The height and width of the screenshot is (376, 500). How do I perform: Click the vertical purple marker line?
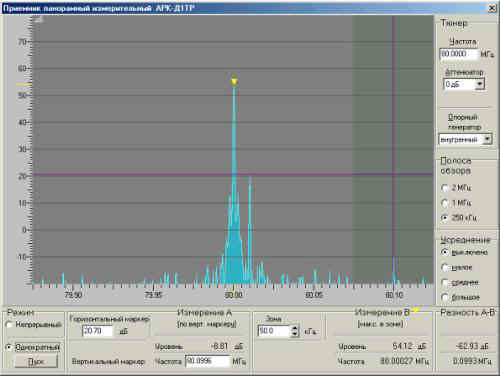393,150
